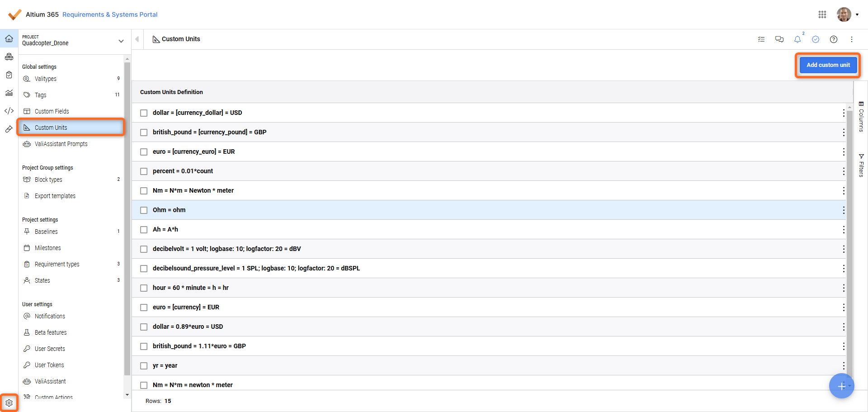868x412 pixels.
Task: Click the task list icon in header
Action: [x=761, y=39]
